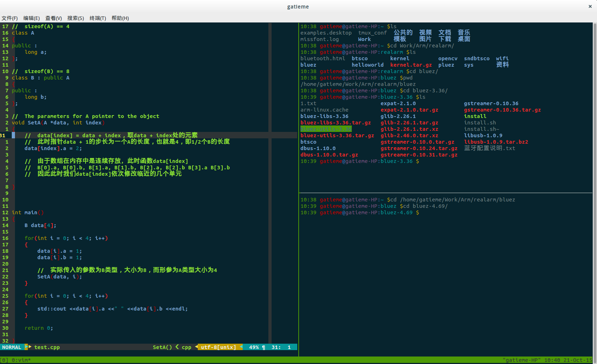Click examples.desktop in home listing
This screenshot has width=597, height=364.
coord(326,33)
